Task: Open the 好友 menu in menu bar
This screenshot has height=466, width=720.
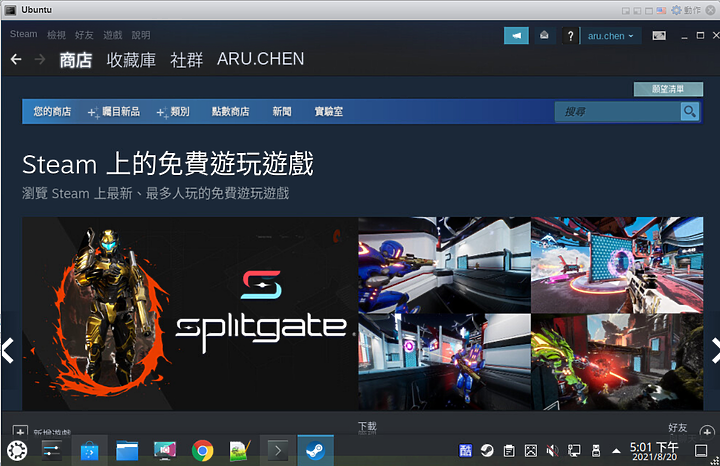Action: [84, 35]
